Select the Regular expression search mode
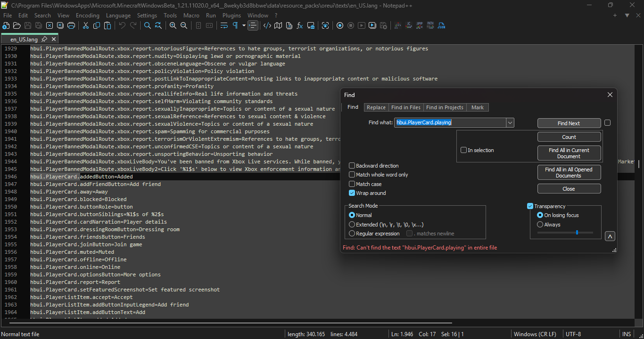 click(x=352, y=234)
